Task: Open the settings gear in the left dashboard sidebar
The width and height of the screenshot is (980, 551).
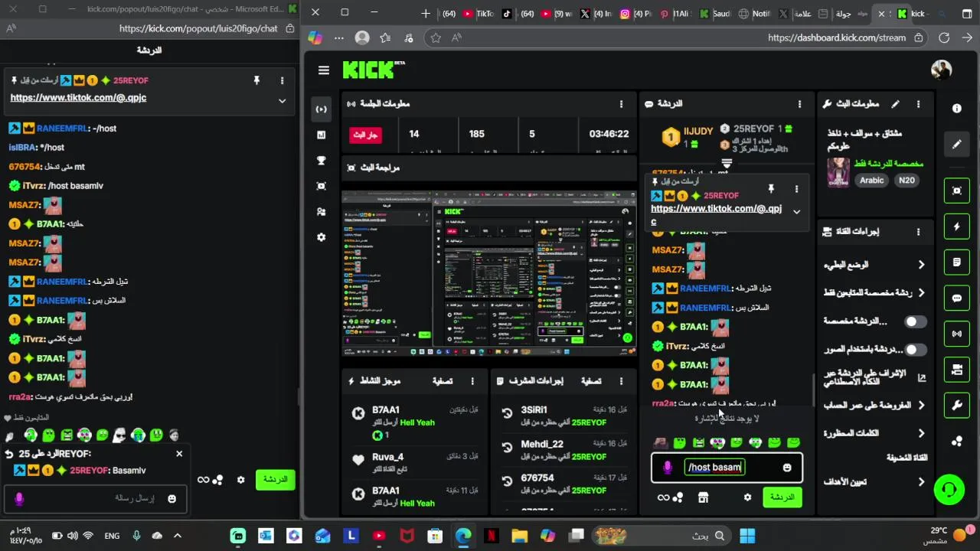Action: (322, 237)
